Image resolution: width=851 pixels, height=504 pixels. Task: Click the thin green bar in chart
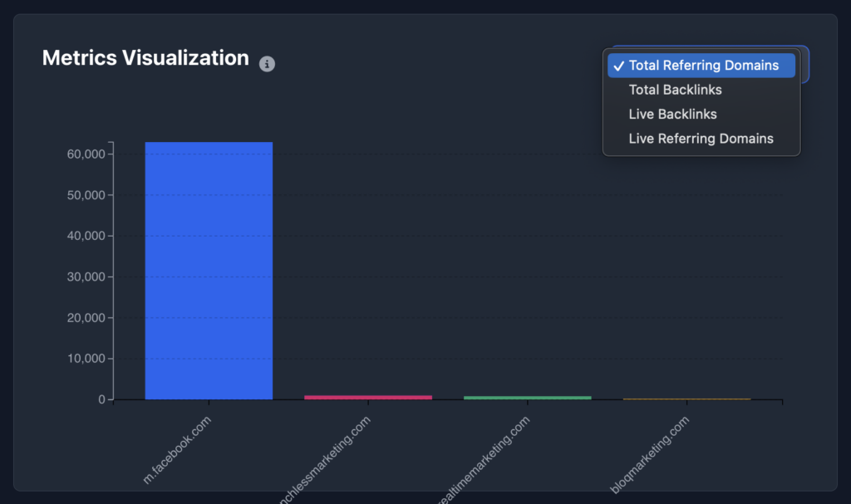pyautogui.click(x=528, y=397)
